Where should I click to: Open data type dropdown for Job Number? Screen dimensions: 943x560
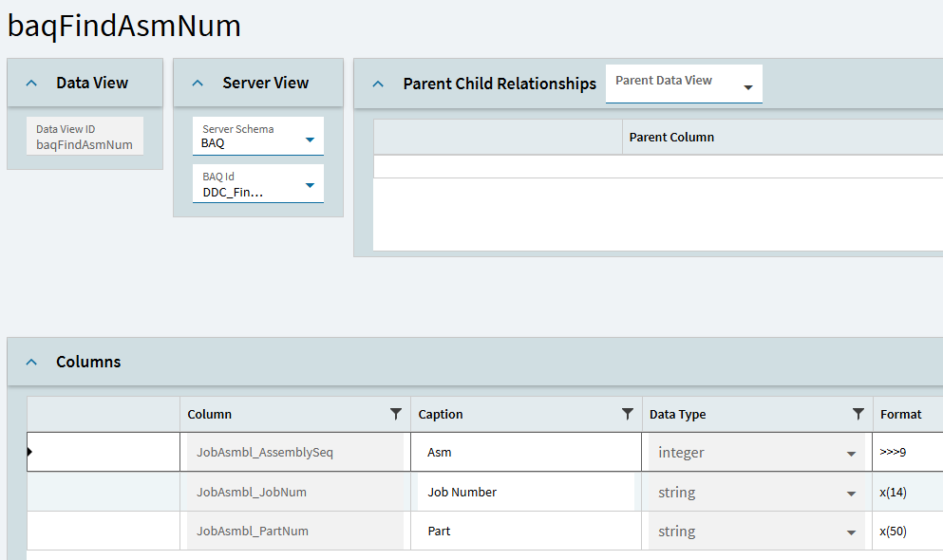pyautogui.click(x=851, y=494)
